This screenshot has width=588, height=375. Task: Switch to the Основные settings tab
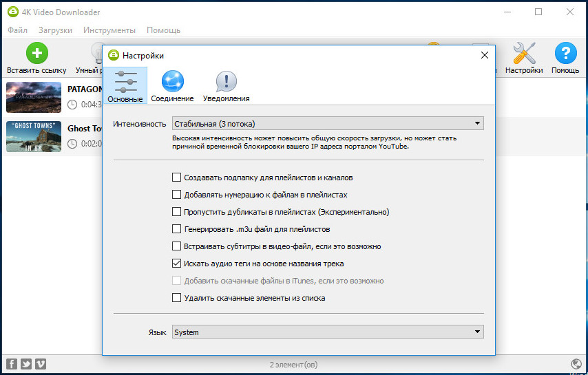[x=125, y=85]
